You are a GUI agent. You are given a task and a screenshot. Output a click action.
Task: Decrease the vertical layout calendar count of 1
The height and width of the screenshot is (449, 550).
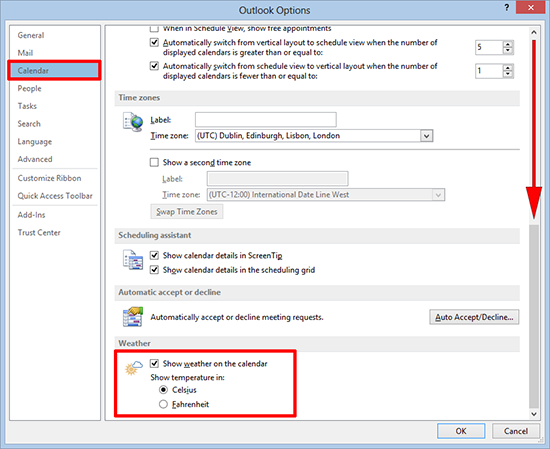[x=508, y=74]
